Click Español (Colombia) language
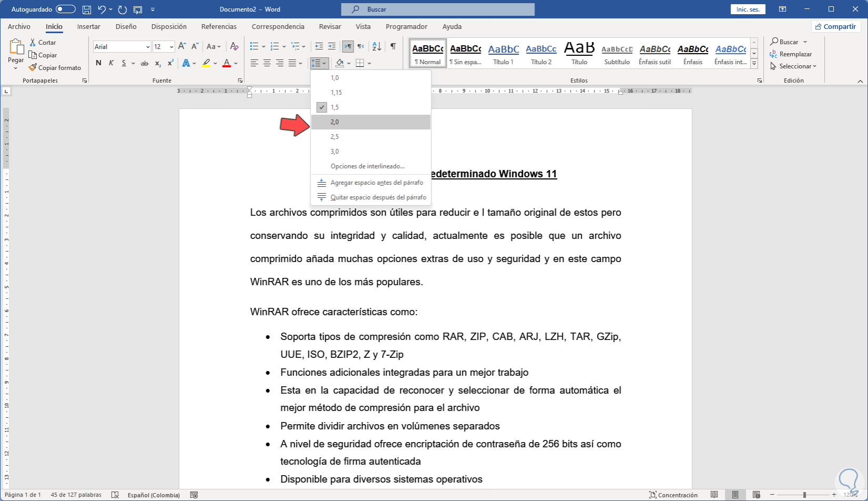868x501 pixels. (154, 495)
